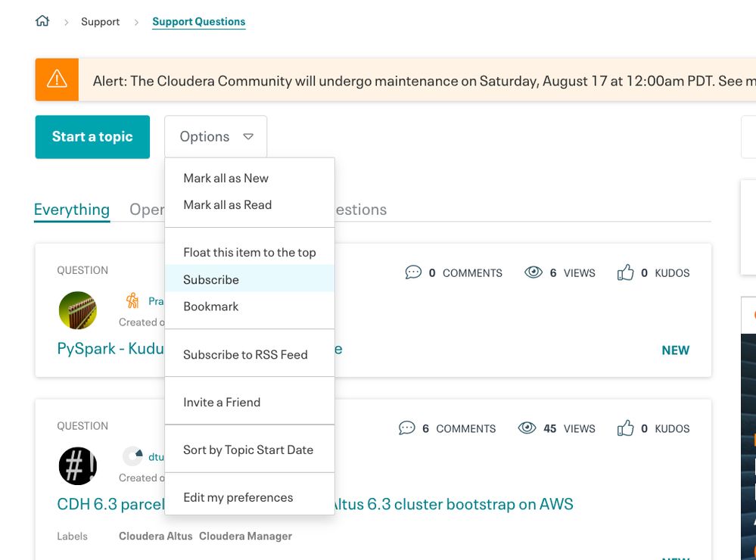Click the views eye icon showing 6 views

pos(534,272)
